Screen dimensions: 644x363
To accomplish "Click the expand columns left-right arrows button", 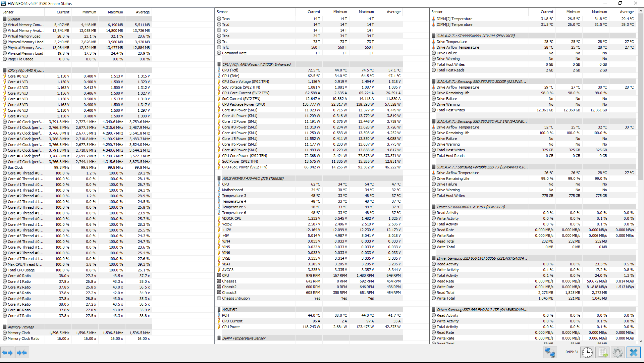I will [x=7, y=353].
